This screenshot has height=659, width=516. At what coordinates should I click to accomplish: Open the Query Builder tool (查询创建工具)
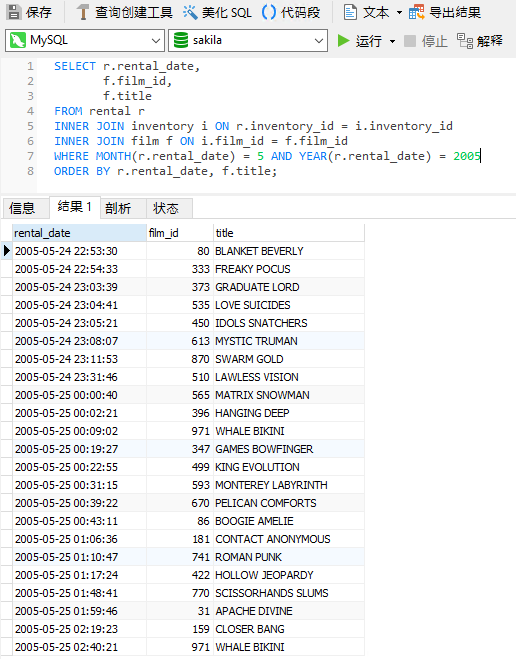[x=124, y=12]
